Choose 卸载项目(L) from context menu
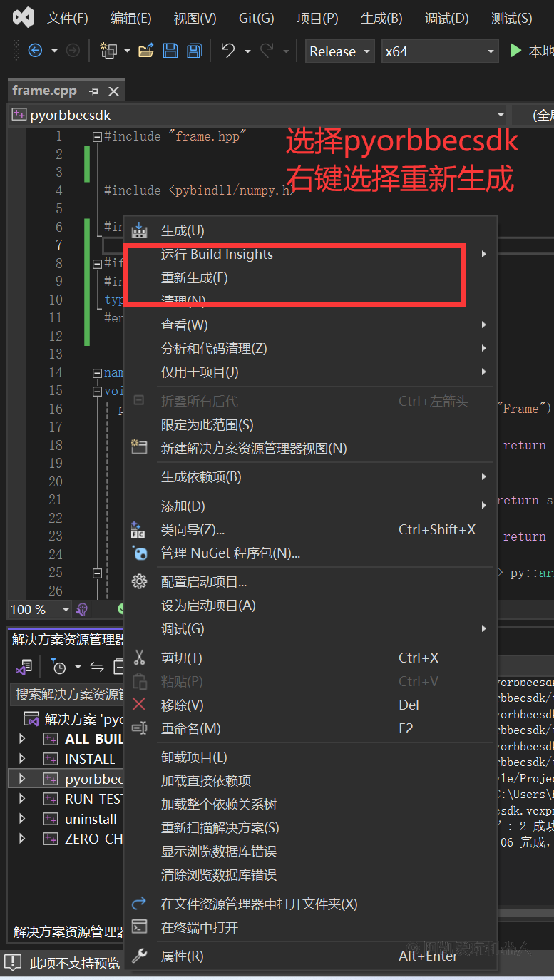 tap(311, 757)
